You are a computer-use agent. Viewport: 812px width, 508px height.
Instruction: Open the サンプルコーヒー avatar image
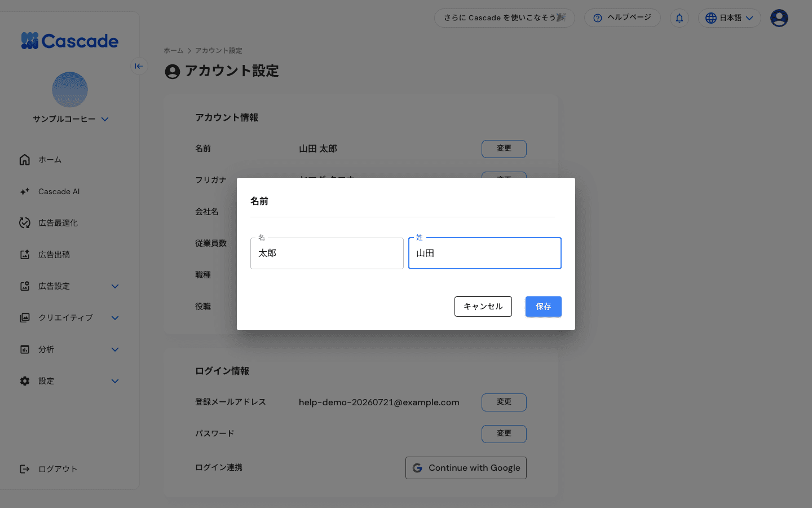pos(70,89)
